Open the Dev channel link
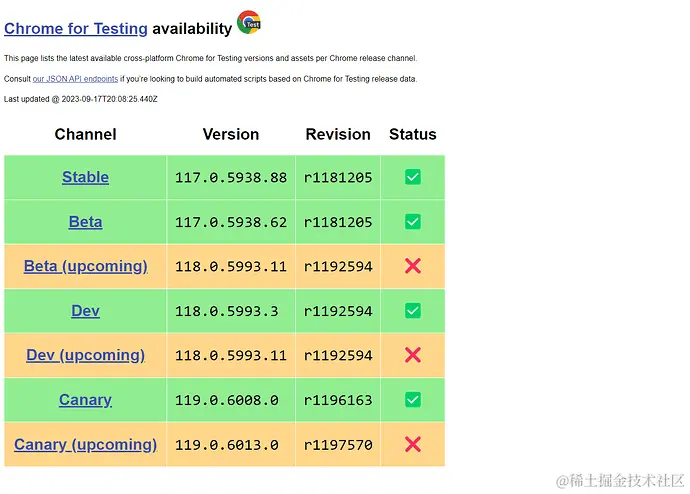Image resolution: width=690 pixels, height=494 pixels. click(x=85, y=311)
